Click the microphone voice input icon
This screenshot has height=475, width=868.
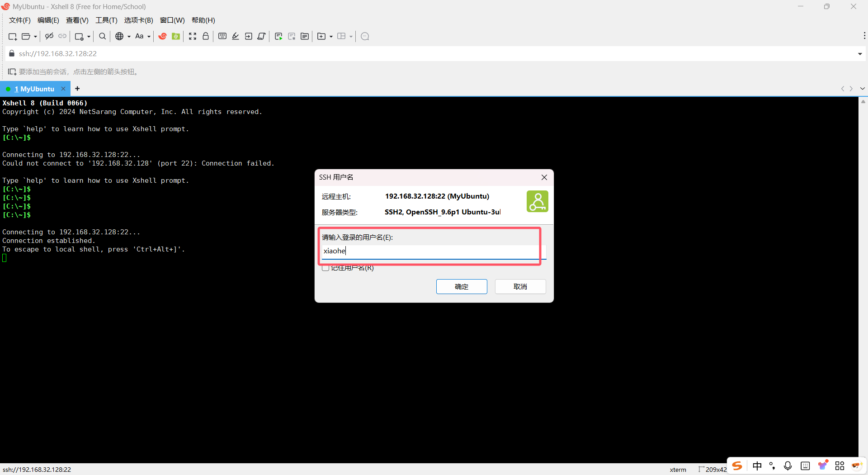pyautogui.click(x=788, y=466)
